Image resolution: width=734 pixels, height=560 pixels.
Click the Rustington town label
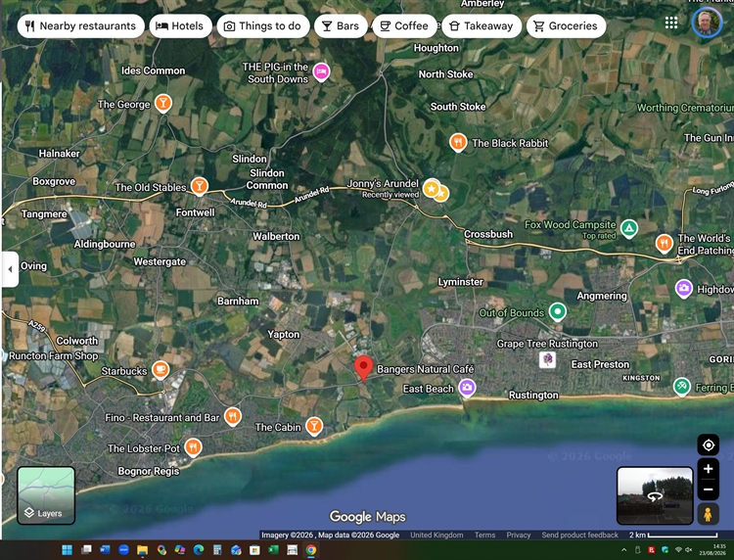(x=533, y=396)
